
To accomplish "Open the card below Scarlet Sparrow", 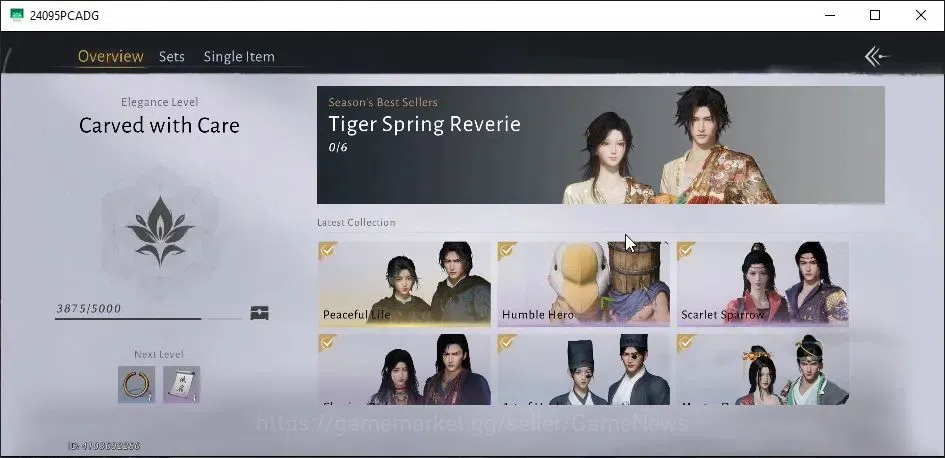I will 762,369.
